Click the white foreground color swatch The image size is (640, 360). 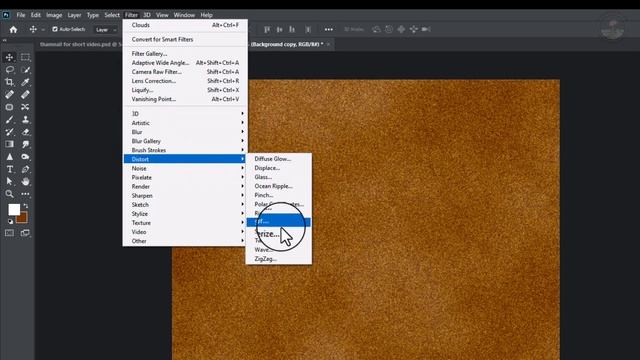(13, 209)
